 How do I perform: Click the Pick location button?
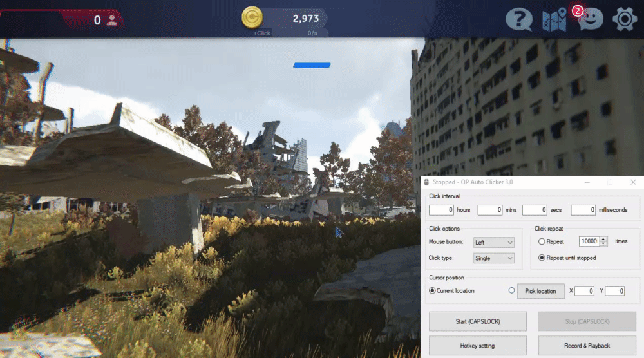540,291
